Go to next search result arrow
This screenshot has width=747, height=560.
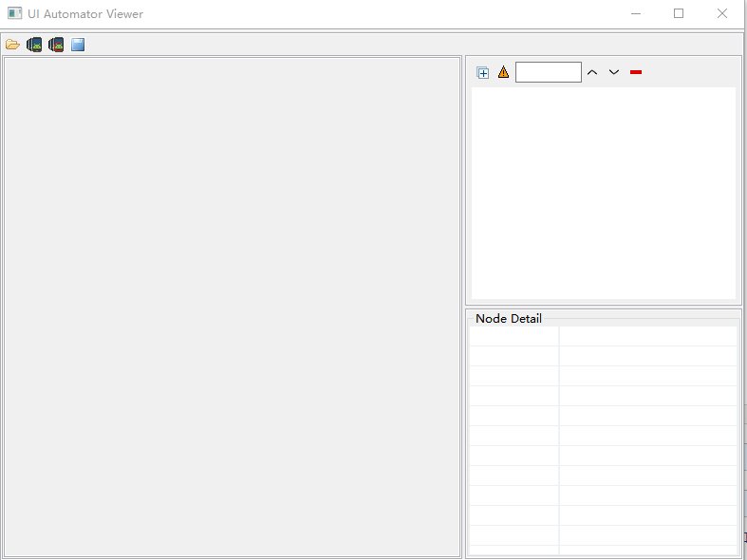[614, 72]
